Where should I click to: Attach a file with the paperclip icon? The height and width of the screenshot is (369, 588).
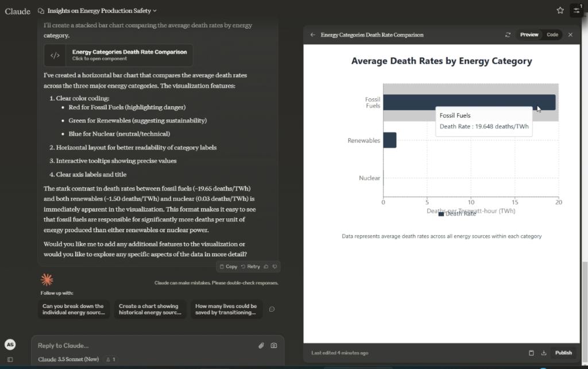(261, 345)
